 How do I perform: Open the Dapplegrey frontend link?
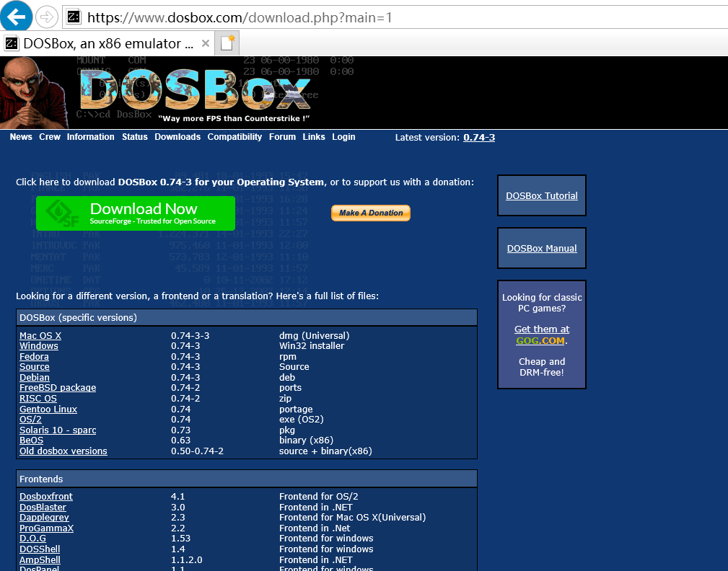coord(44,517)
